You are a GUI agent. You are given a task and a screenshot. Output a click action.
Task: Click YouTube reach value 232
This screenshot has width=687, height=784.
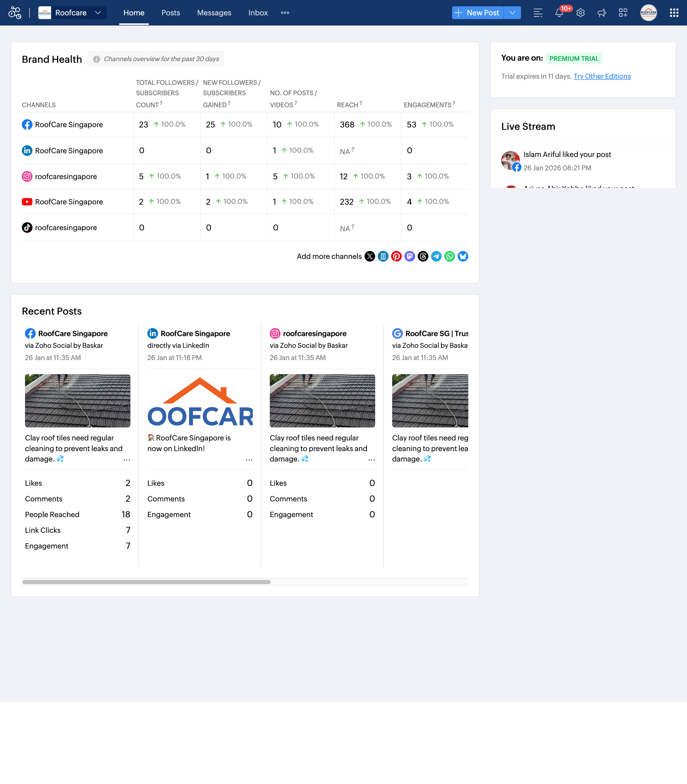pyautogui.click(x=347, y=201)
